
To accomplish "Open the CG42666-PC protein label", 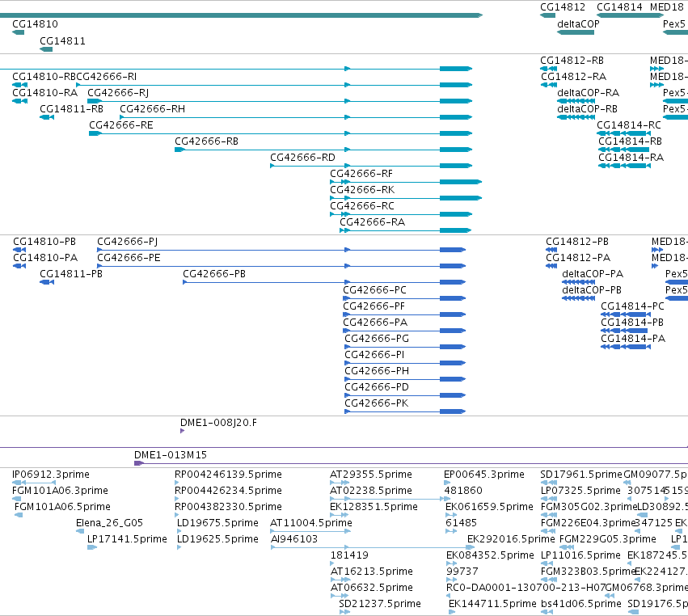I will (x=374, y=290).
